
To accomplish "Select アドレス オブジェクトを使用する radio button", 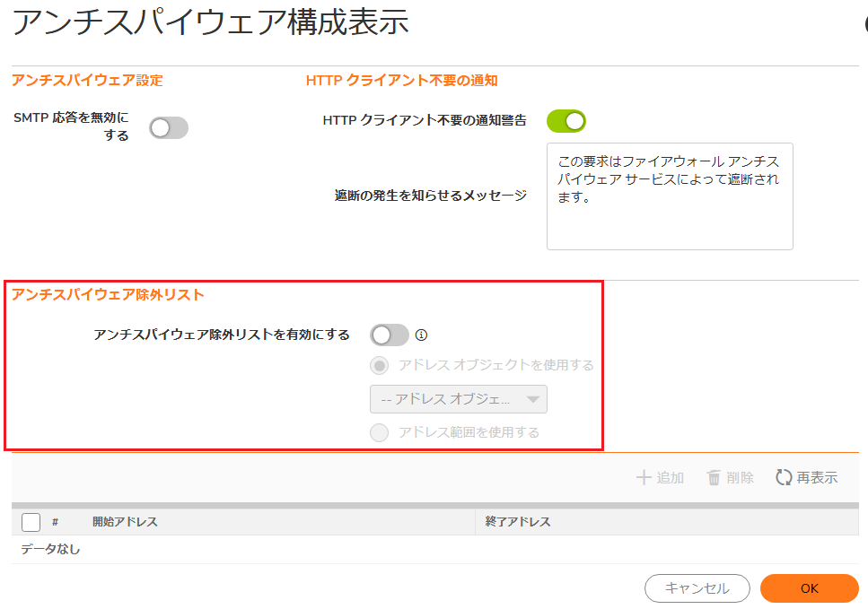I will pos(379,366).
